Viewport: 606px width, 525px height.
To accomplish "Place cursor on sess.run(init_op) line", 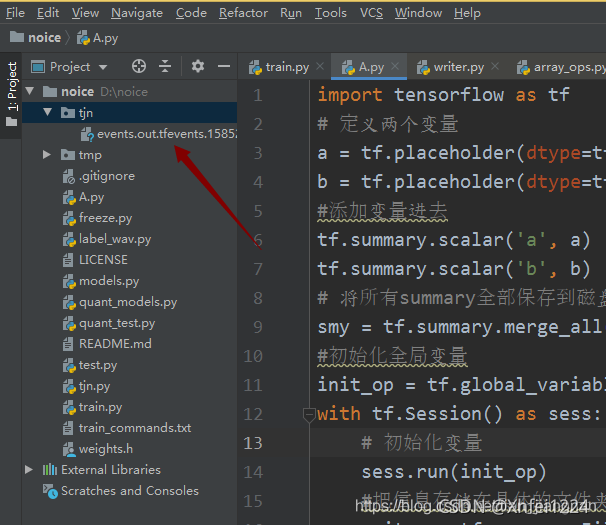I will pos(454,472).
